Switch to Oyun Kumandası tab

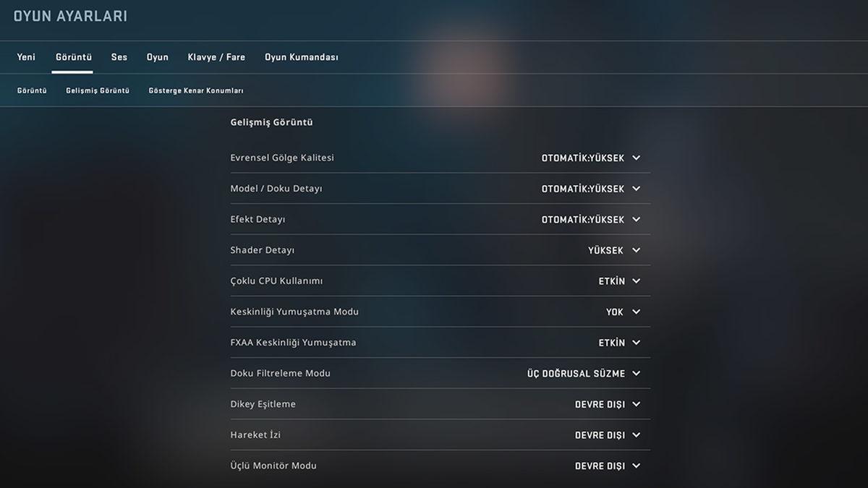(301, 57)
